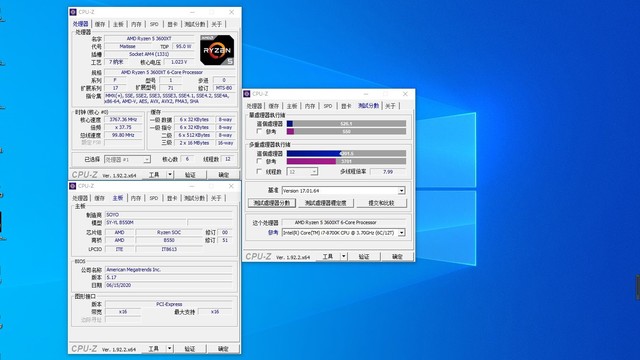Image resolution: width=640 pixels, height=360 pixels.
Task: Enable multi-thread 参考 reference checkbox
Action: point(259,161)
